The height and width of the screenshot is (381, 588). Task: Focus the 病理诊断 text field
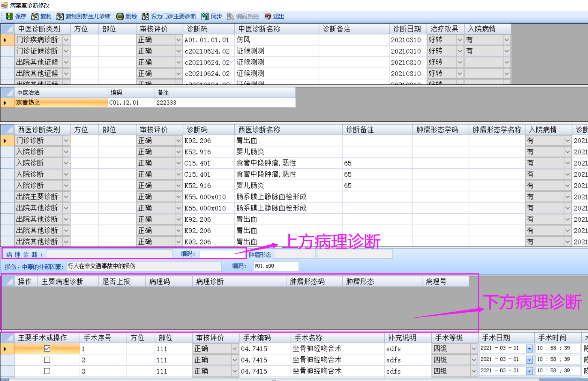pos(109,254)
